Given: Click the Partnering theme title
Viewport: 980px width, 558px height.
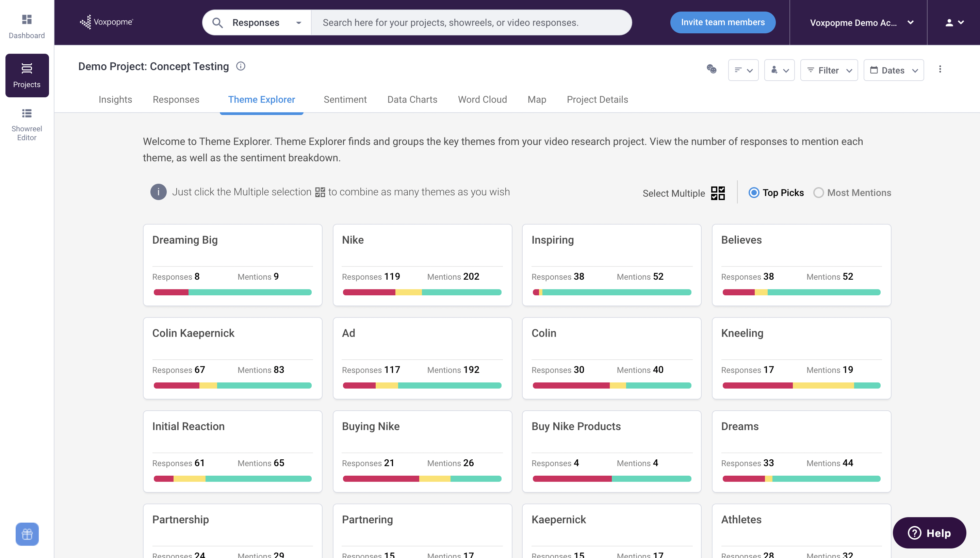Looking at the screenshot, I should coord(367,520).
